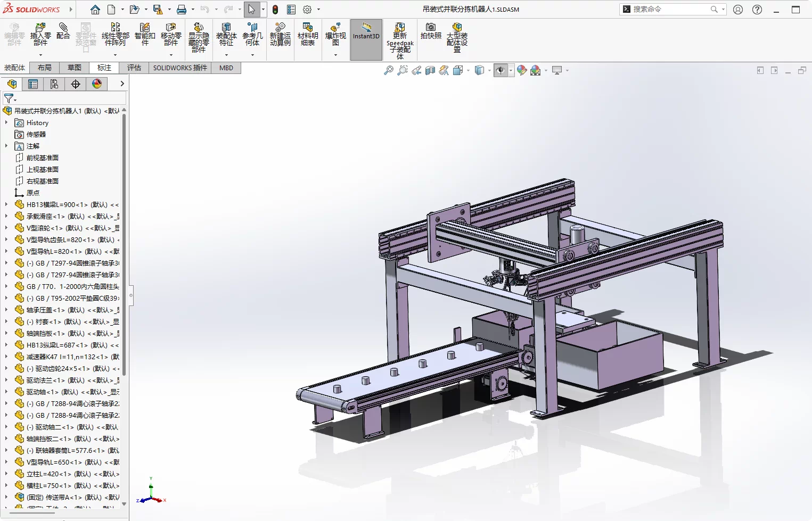
Task: Expand the HB13横梁L=900 component node
Action: click(6, 204)
